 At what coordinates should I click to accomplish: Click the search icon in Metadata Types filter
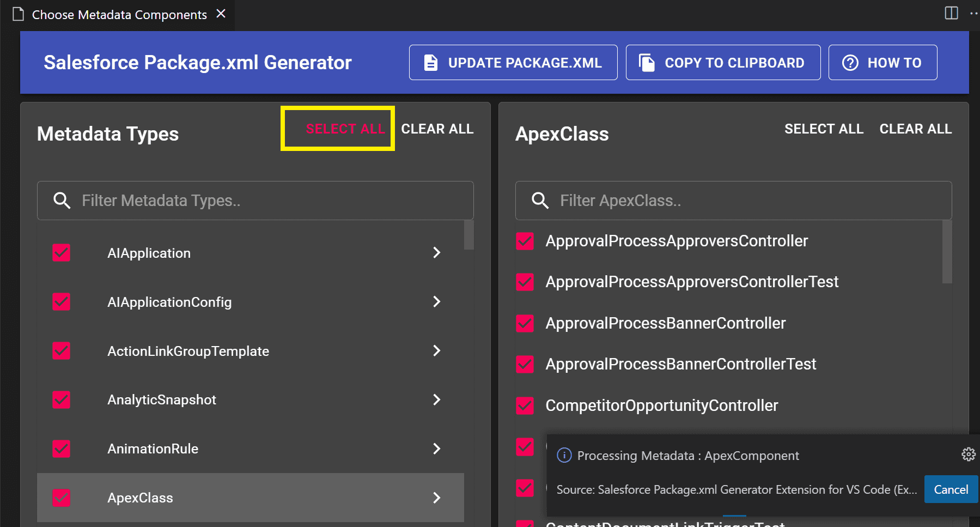(x=62, y=201)
